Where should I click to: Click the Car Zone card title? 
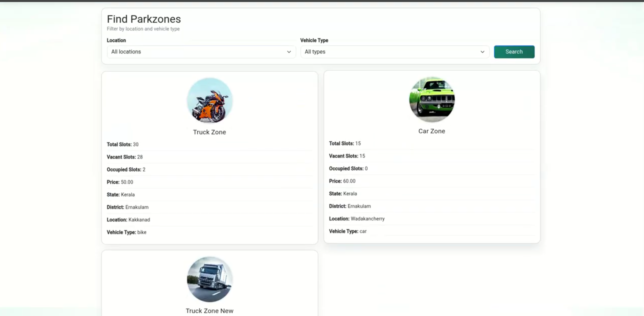click(432, 131)
